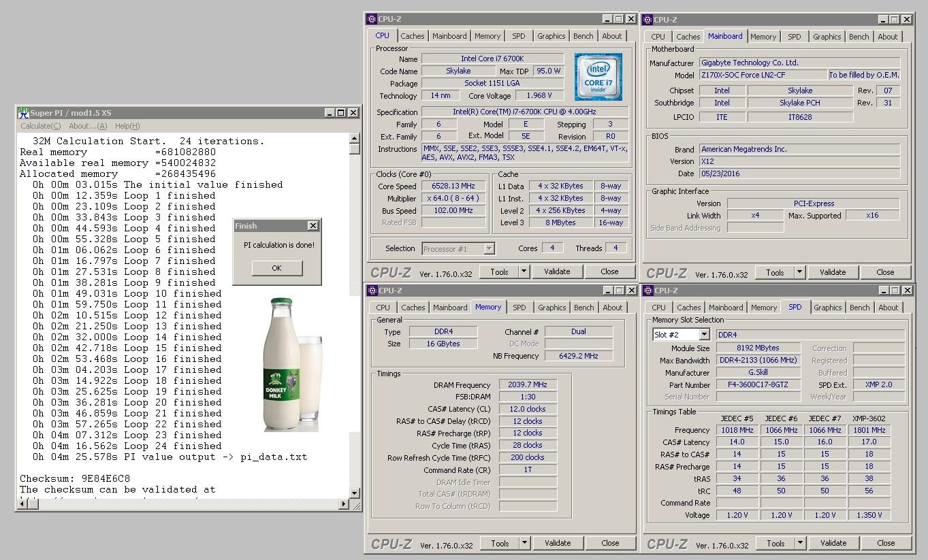928x560 pixels.
Task: Click NB Frequency value 6429.2 MHz
Action: pos(579,356)
